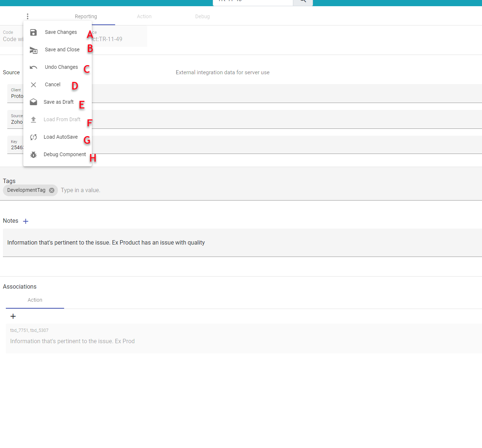Screen dimensions: 482x448
Task: Choose Save and Close menu entry
Action: coord(62,50)
